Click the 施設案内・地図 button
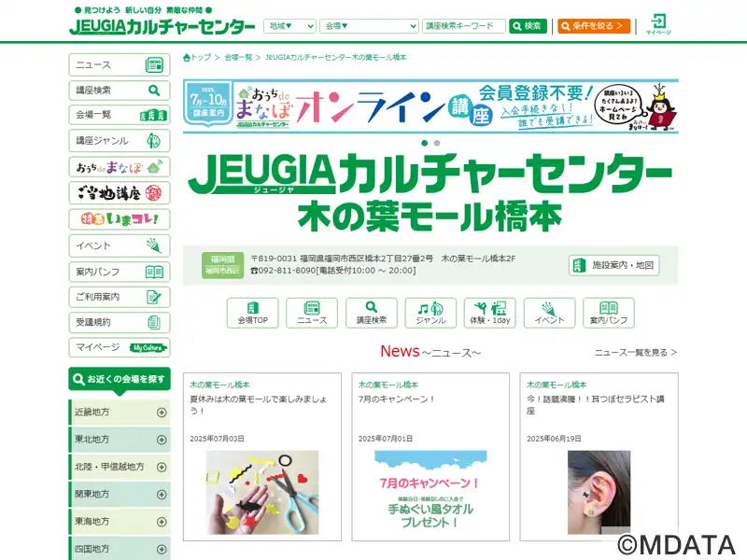 pos(614,265)
